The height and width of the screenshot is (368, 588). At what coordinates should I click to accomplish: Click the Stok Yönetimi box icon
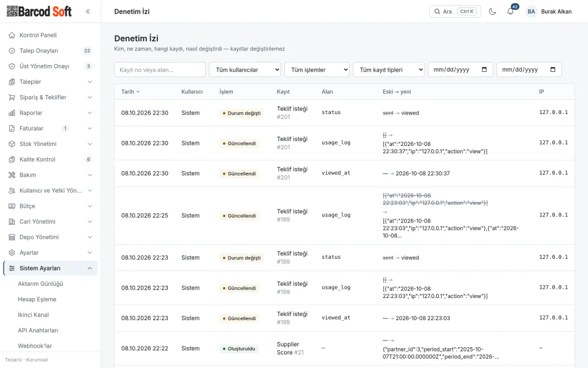coord(12,144)
